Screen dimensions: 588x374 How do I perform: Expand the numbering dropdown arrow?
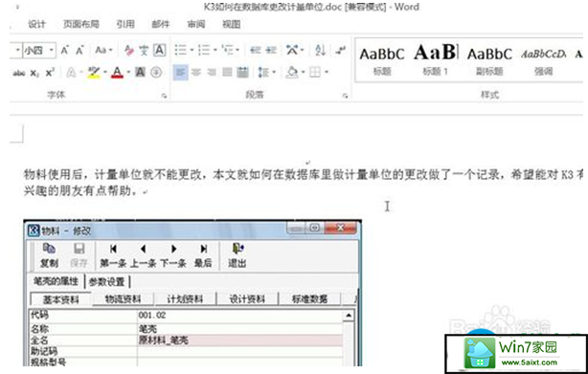click(x=215, y=50)
